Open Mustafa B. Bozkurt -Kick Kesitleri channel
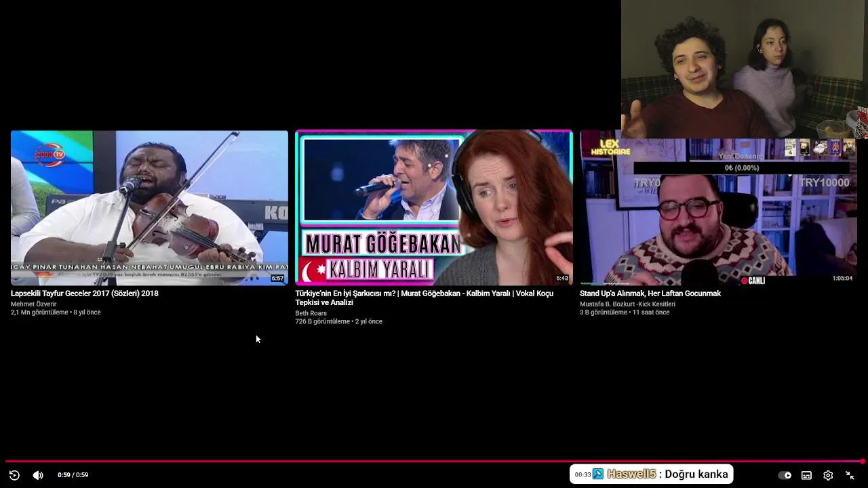868x488 pixels. [627, 304]
